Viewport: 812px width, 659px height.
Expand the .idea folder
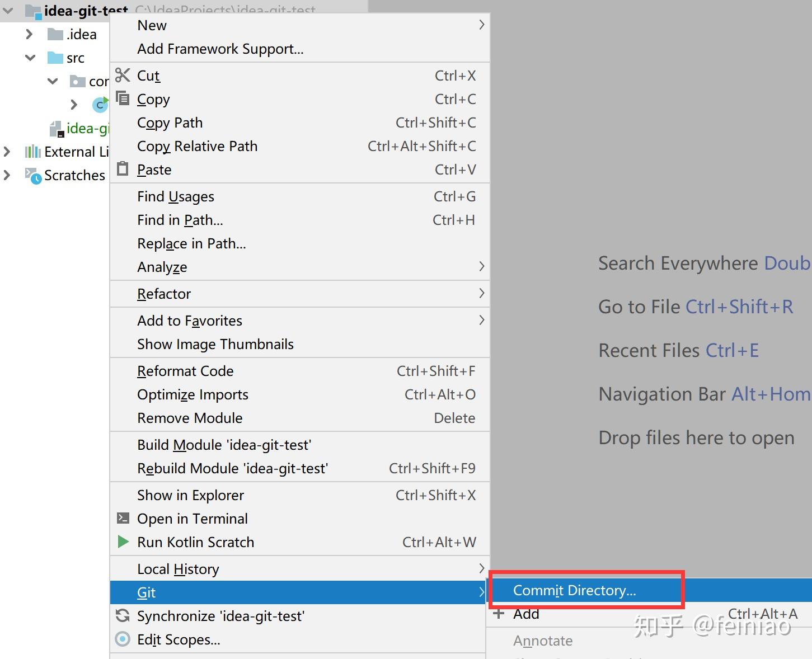coord(30,34)
